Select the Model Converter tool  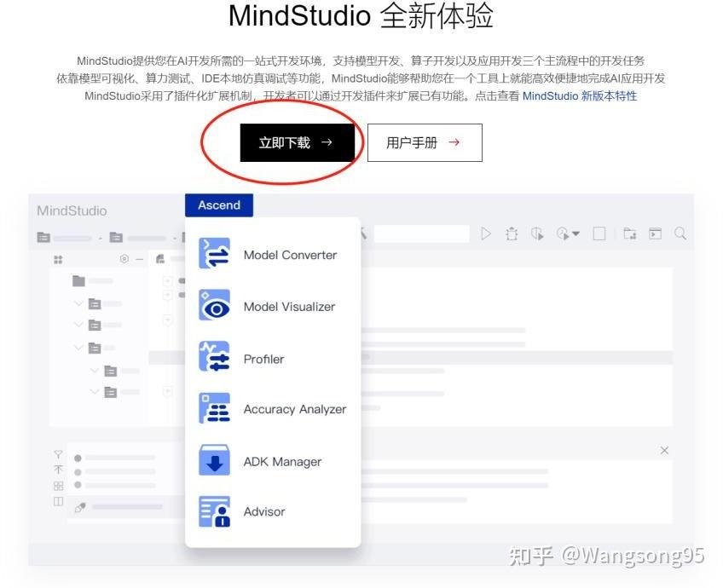click(x=290, y=255)
